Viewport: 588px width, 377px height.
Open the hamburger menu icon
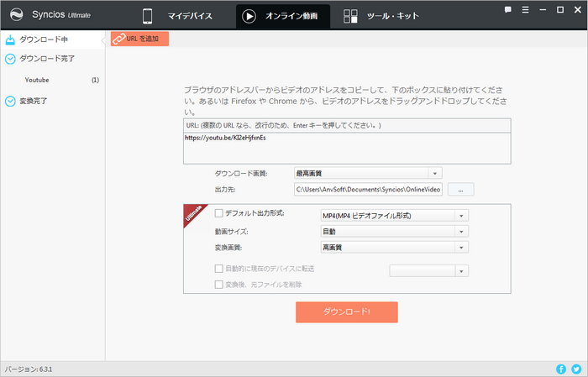[525, 10]
